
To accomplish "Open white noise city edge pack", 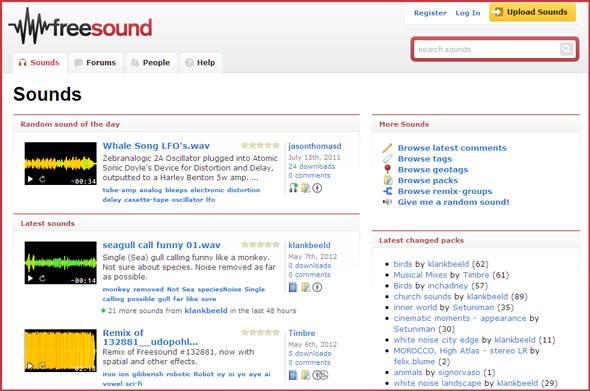I will 436,340.
